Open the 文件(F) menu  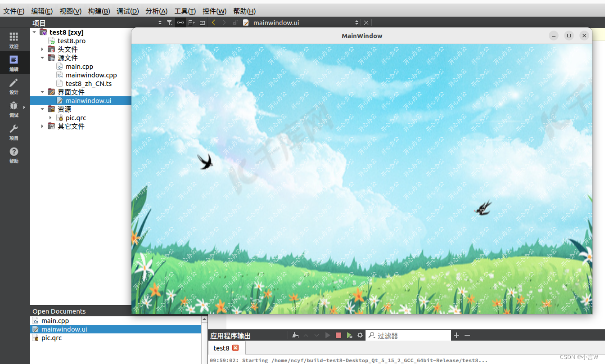[14, 11]
